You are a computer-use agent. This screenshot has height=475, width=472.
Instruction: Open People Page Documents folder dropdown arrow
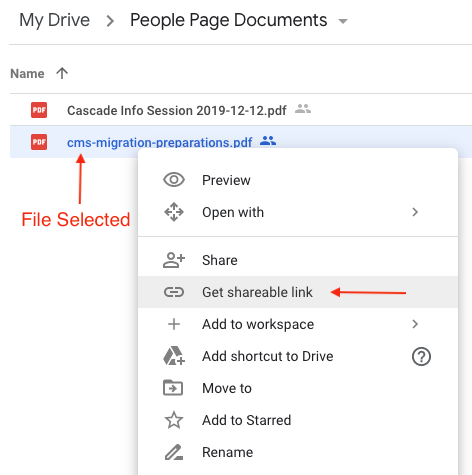click(x=343, y=21)
